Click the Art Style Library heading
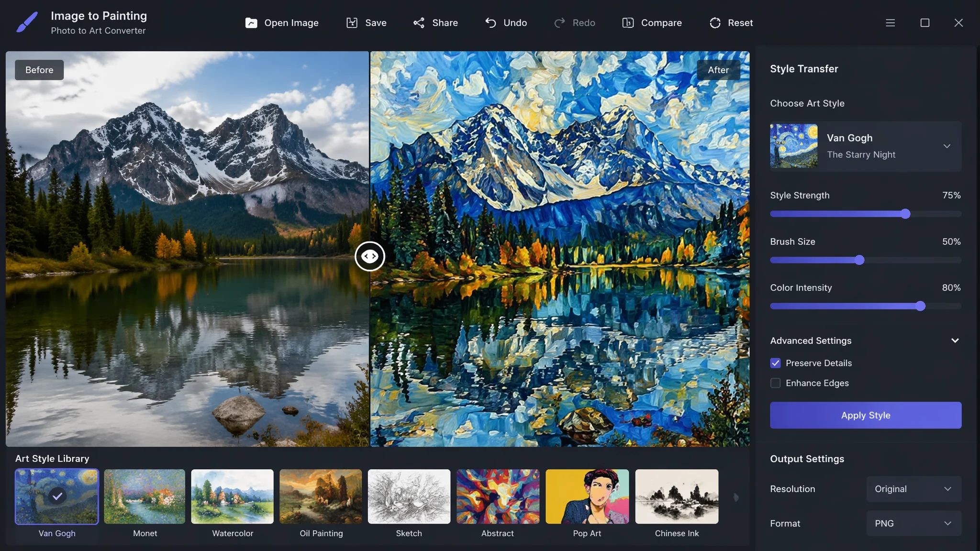The image size is (980, 551). (x=52, y=459)
